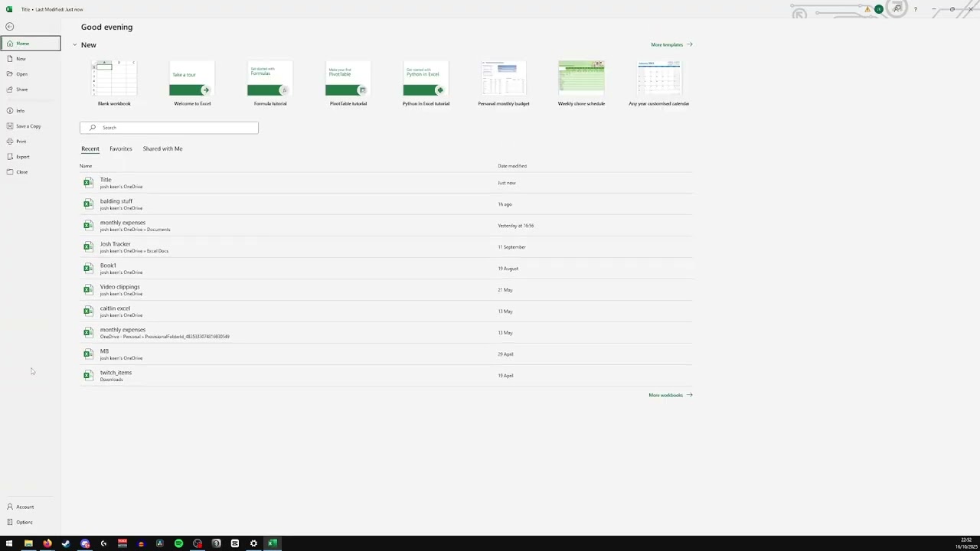Choose Save a Copy
The width and height of the screenshot is (980, 551).
click(31, 126)
